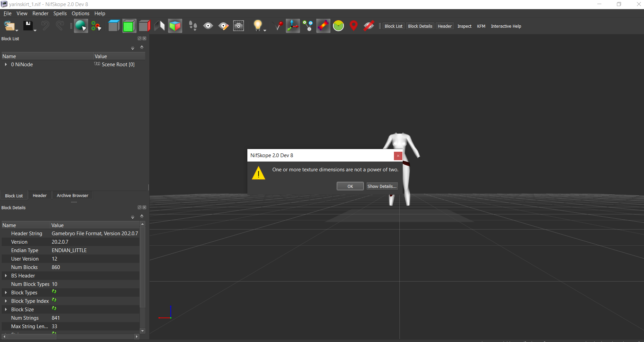Switch to side view red cube

coord(145,26)
